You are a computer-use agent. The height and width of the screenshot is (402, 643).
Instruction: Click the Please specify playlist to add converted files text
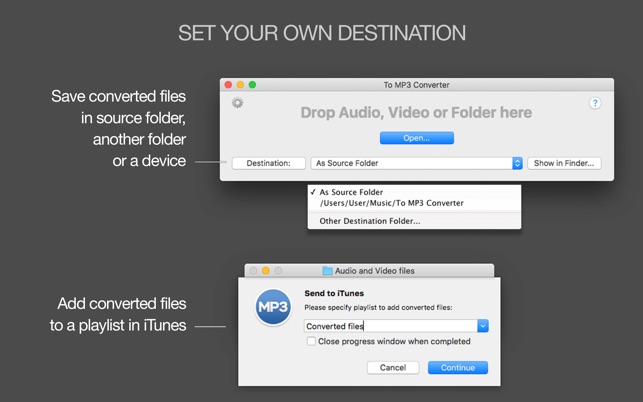(x=378, y=307)
